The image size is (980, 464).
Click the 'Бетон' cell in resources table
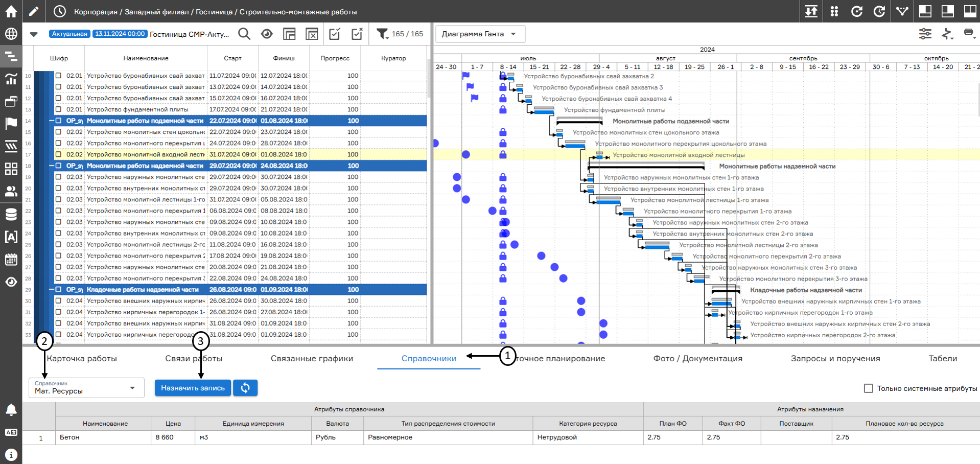(x=103, y=437)
